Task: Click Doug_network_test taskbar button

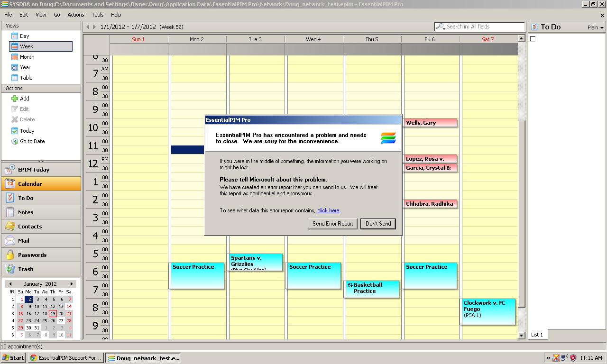Action: click(x=143, y=358)
